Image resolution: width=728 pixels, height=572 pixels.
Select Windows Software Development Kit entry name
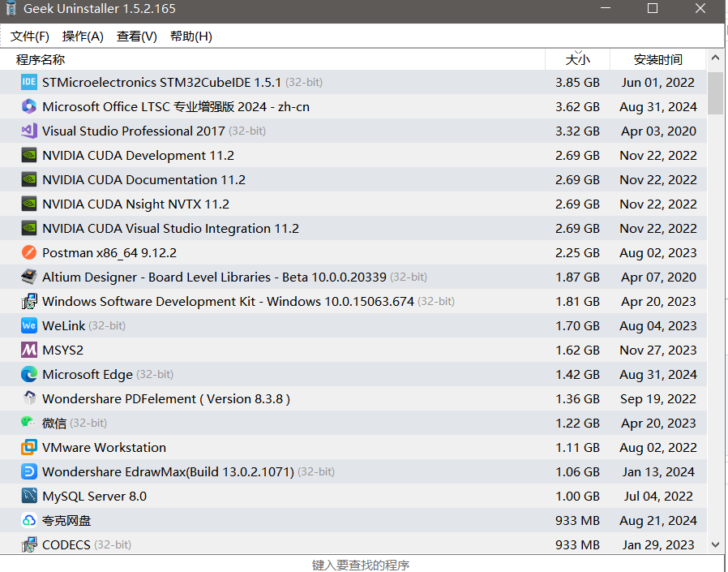[228, 301]
